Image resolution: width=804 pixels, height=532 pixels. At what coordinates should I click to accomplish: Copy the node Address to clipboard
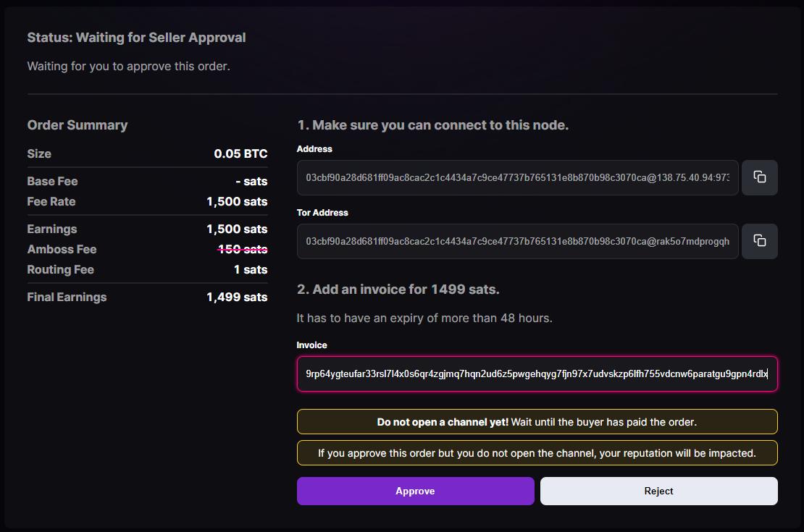(x=759, y=177)
